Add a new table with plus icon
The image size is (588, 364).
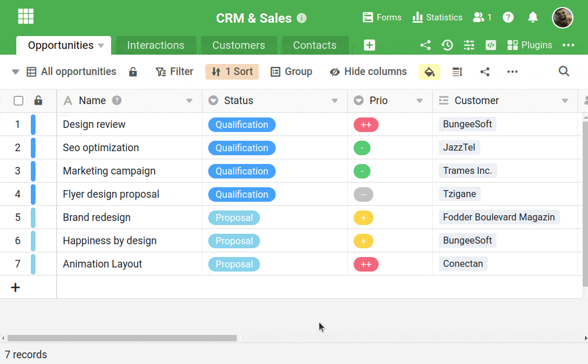click(369, 45)
